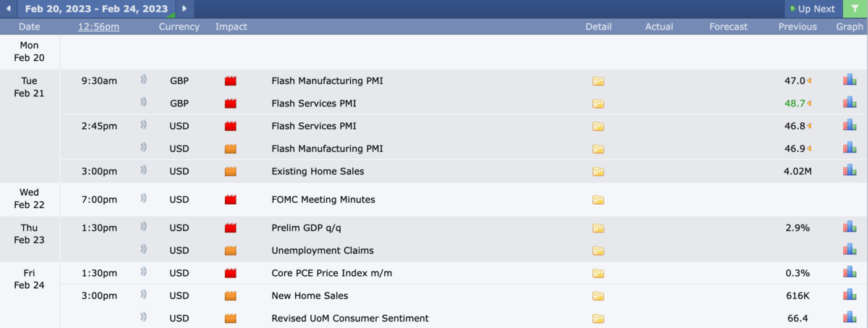Toggle sound alert for Prelim GDP q/q
This screenshot has height=328, width=868.
click(143, 227)
